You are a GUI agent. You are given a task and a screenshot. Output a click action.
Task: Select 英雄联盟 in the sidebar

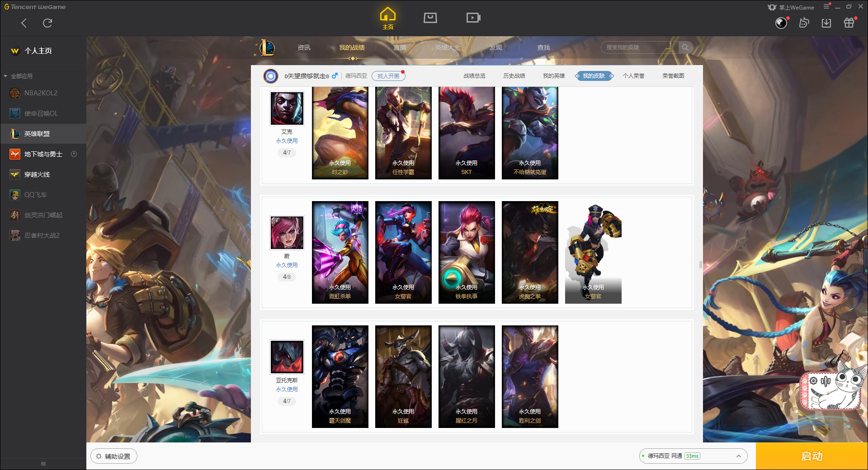pos(43,134)
